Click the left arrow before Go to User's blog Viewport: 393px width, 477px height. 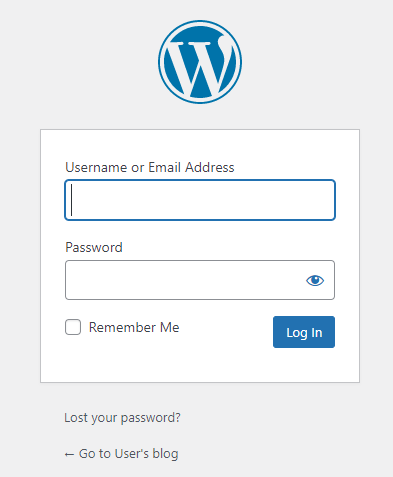(x=69, y=454)
